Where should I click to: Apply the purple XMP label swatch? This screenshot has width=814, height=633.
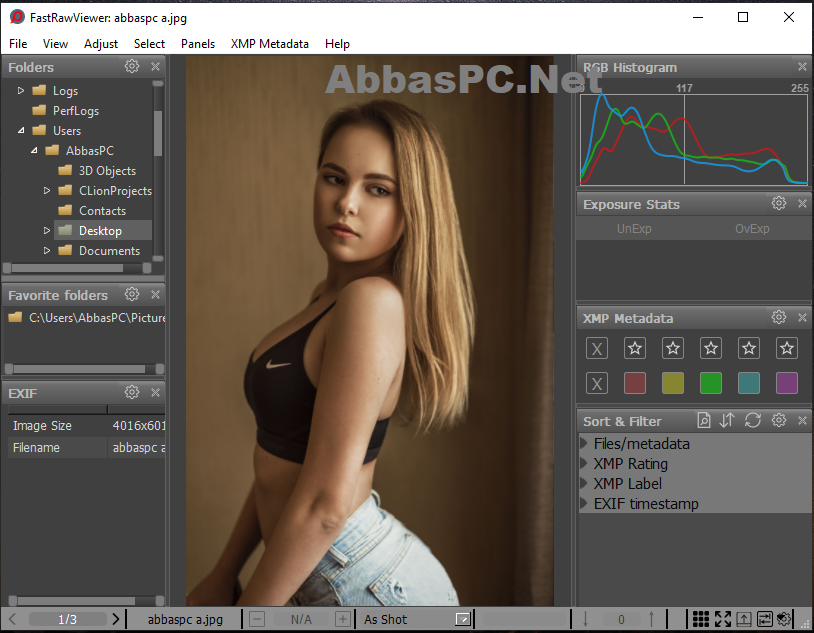[786, 383]
